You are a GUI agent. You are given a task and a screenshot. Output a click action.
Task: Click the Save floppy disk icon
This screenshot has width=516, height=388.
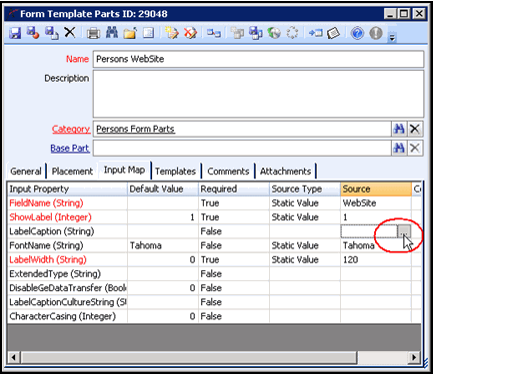coord(15,33)
